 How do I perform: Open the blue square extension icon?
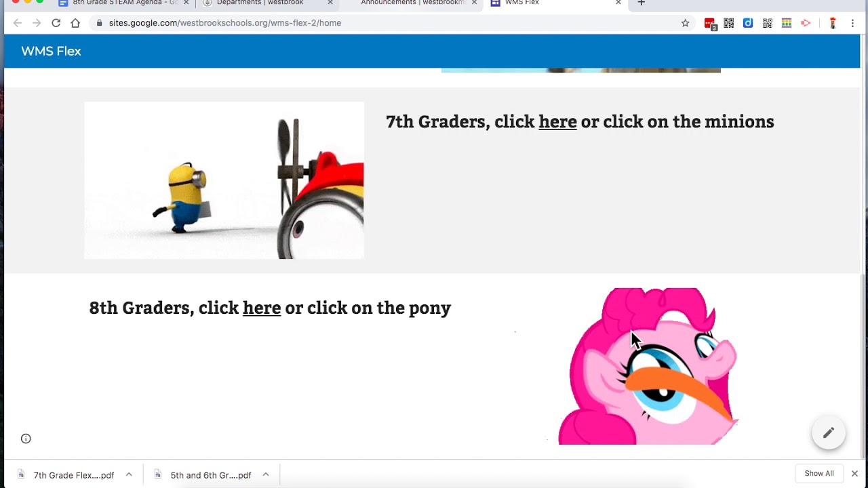748,23
